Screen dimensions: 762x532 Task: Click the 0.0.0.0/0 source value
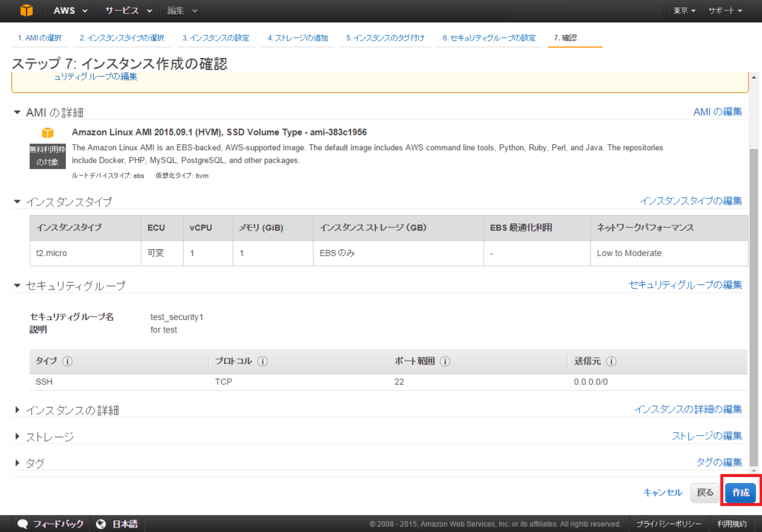click(x=591, y=382)
